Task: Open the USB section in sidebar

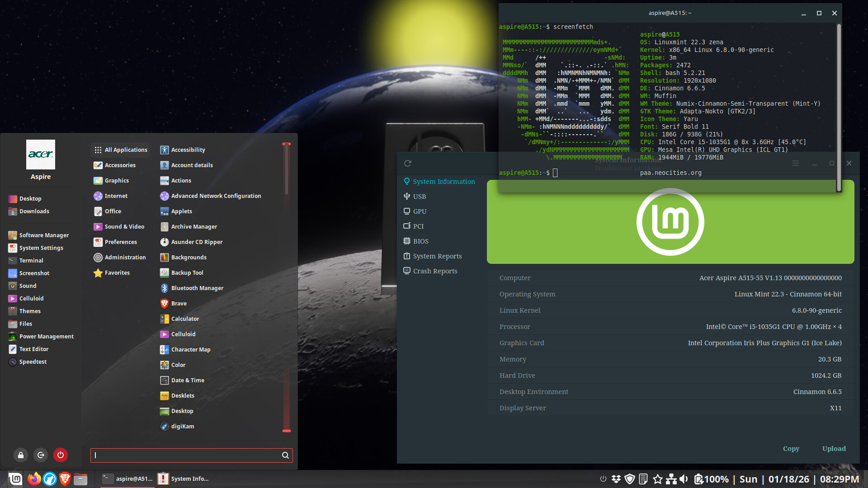Action: coord(419,197)
